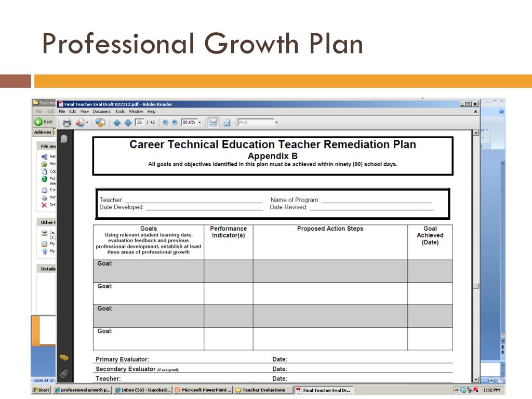Go to previous page with up arrow
This screenshot has height=399, width=532.
117,123
